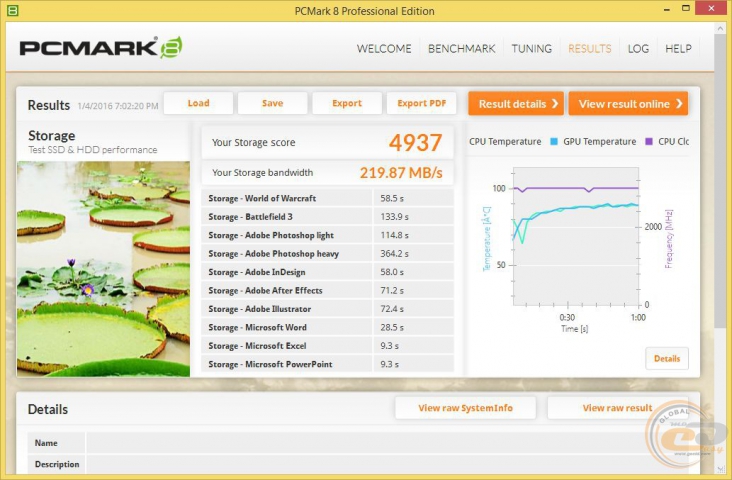Screen dimensions: 732x480
Task: Click the storage score value 4937
Action: pyautogui.click(x=415, y=142)
